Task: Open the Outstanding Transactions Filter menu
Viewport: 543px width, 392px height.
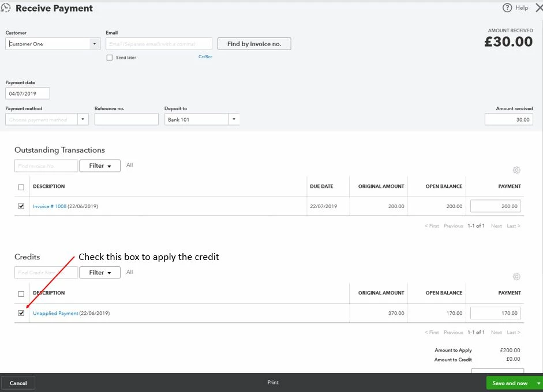Action: (x=100, y=165)
